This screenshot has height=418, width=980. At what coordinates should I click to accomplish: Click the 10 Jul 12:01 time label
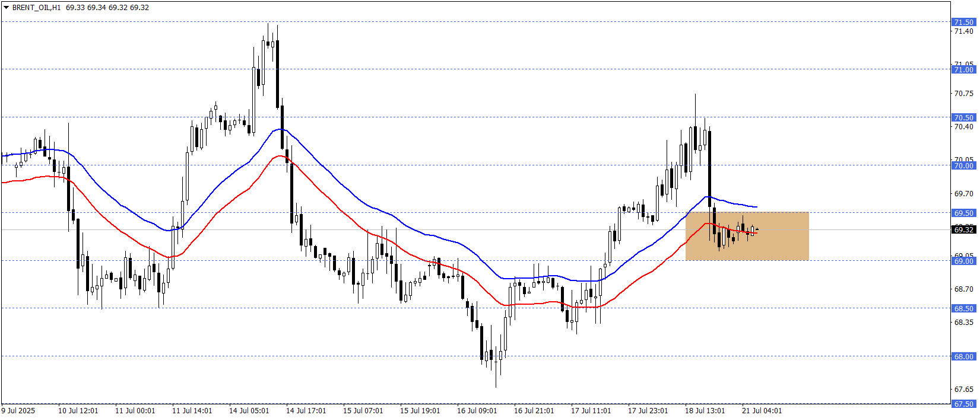[78, 410]
